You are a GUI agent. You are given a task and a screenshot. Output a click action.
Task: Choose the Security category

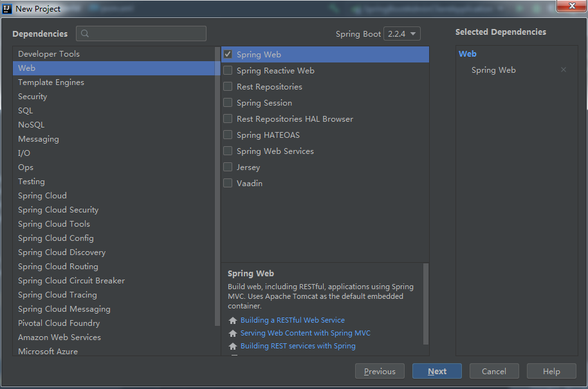[114, 97]
